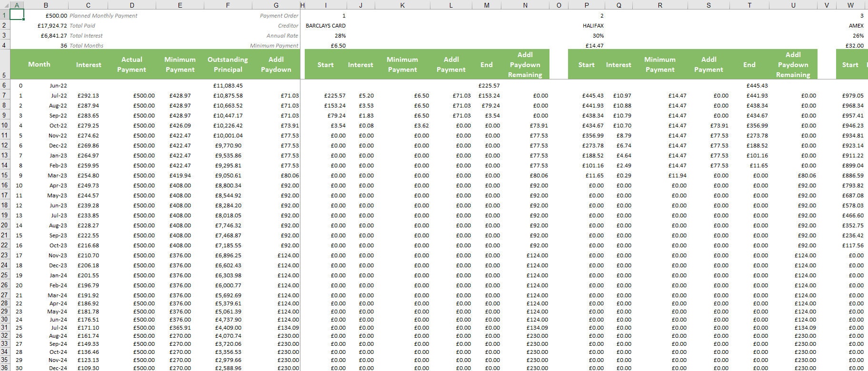Click the select-all corner above row 1

(4, 5)
